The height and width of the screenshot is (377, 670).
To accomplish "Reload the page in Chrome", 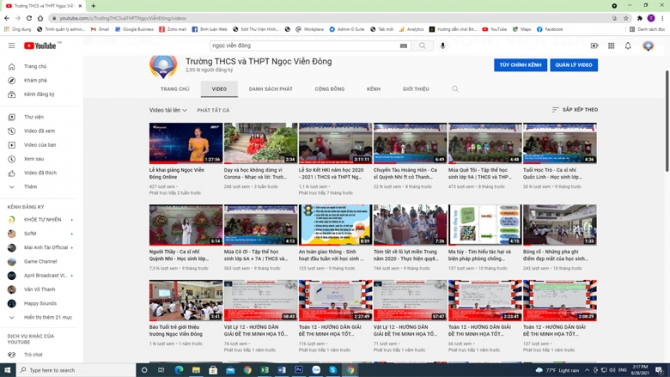I will click(29, 18).
